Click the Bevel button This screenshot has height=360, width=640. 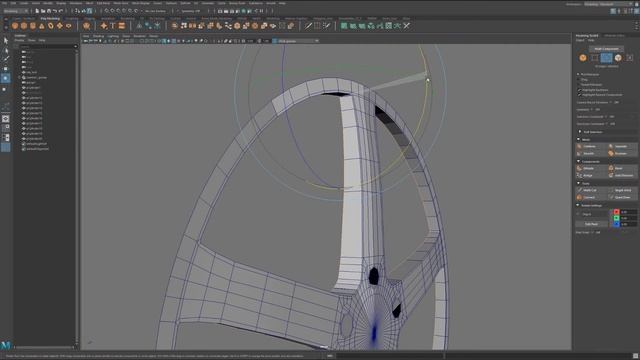click(x=622, y=168)
